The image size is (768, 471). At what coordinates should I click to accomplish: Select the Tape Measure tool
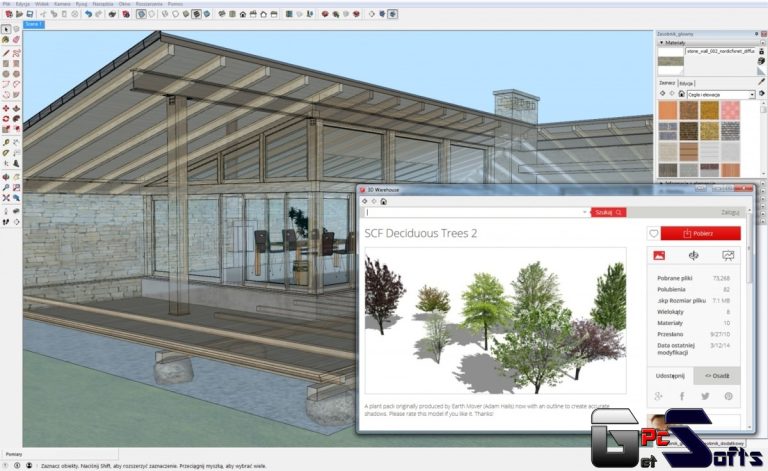(6, 142)
